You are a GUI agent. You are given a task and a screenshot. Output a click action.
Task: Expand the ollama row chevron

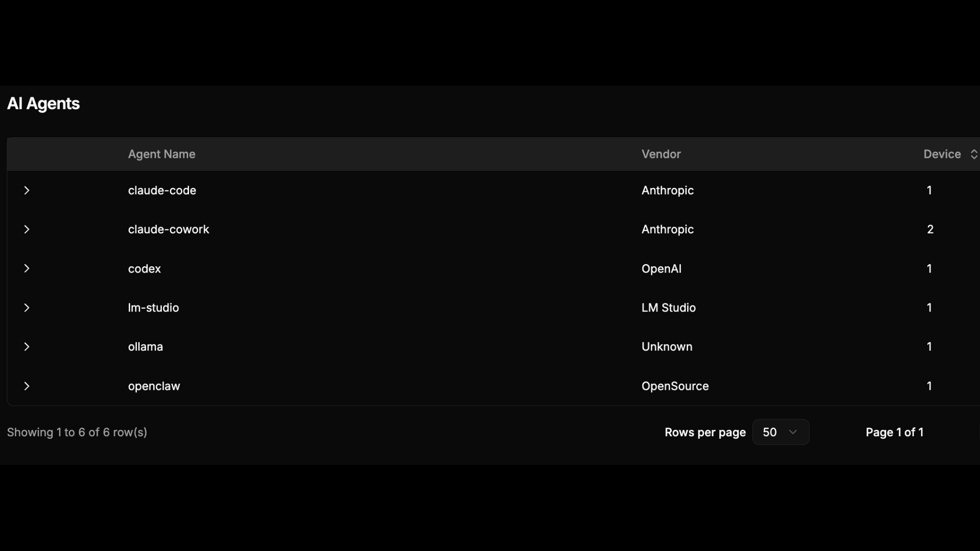click(x=27, y=347)
